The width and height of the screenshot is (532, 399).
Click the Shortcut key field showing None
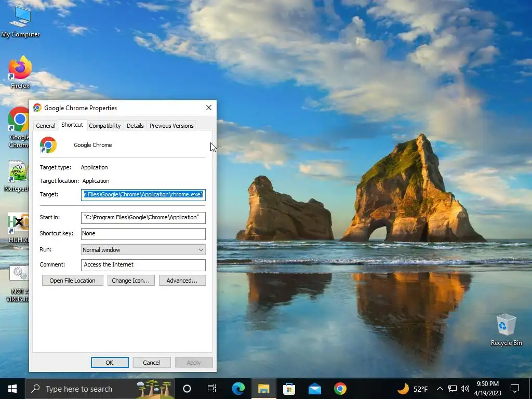(143, 234)
